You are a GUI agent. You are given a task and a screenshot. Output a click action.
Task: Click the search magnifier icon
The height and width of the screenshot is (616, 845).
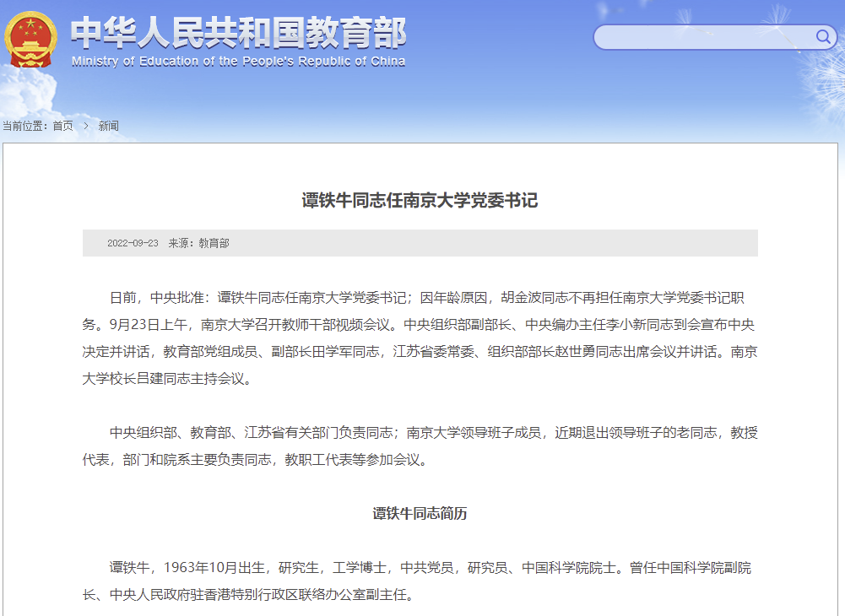pyautogui.click(x=823, y=36)
